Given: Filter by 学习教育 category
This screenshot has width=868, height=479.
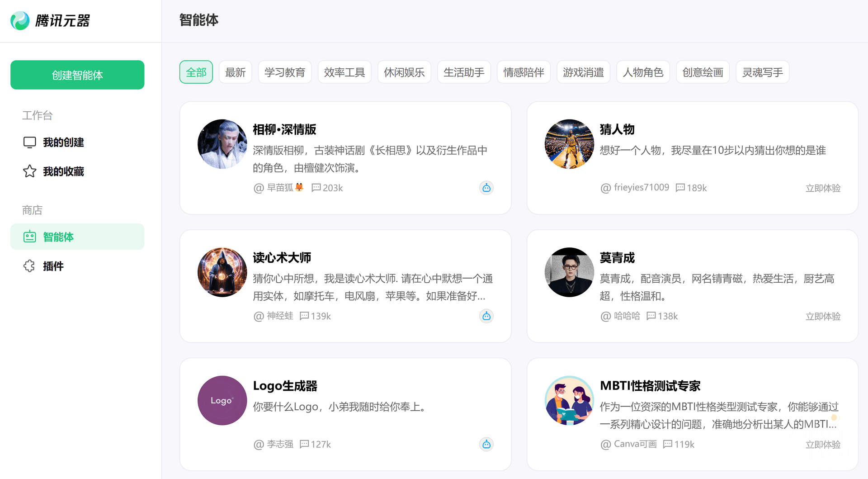Looking at the screenshot, I should point(285,72).
